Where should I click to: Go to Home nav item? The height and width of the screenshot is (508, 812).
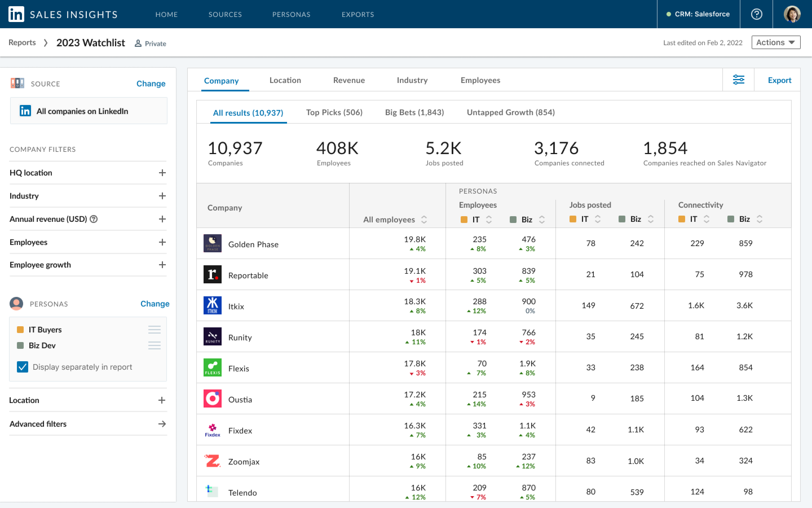point(166,14)
